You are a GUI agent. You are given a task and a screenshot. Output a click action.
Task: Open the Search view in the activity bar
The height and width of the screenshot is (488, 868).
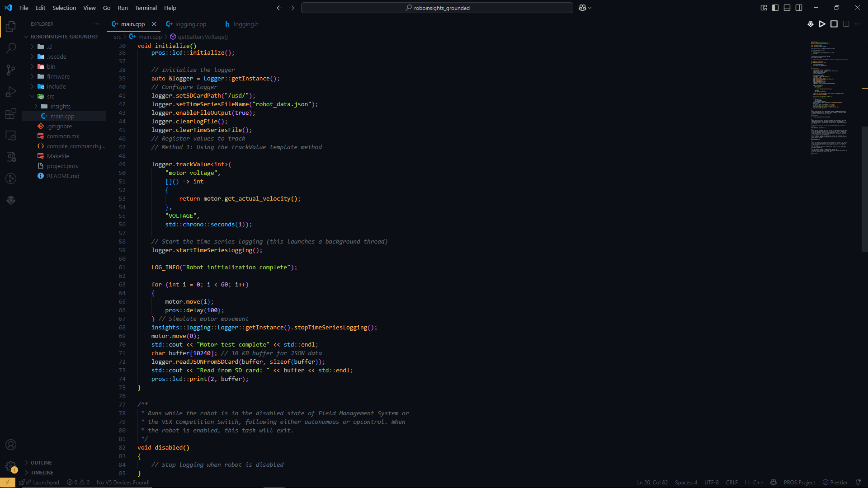click(10, 48)
